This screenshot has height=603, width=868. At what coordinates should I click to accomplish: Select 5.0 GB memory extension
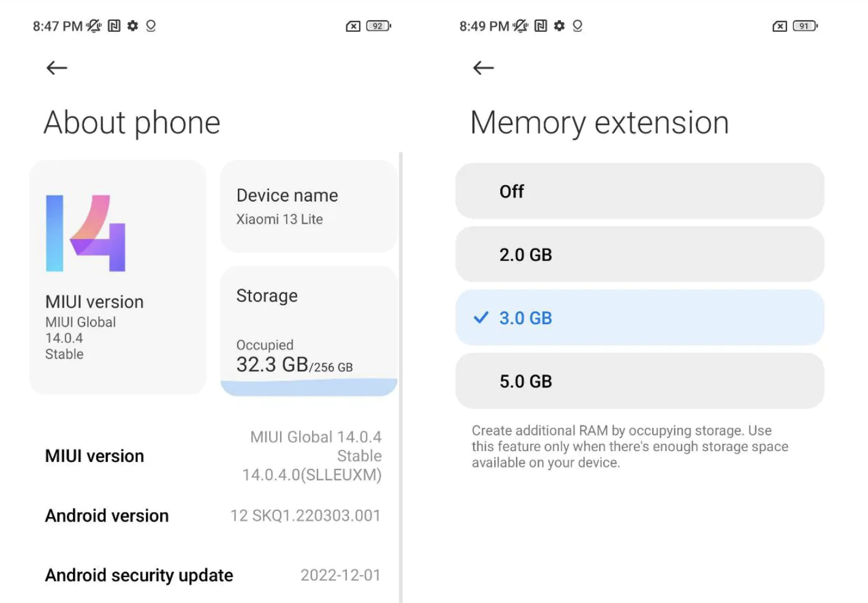pos(639,381)
